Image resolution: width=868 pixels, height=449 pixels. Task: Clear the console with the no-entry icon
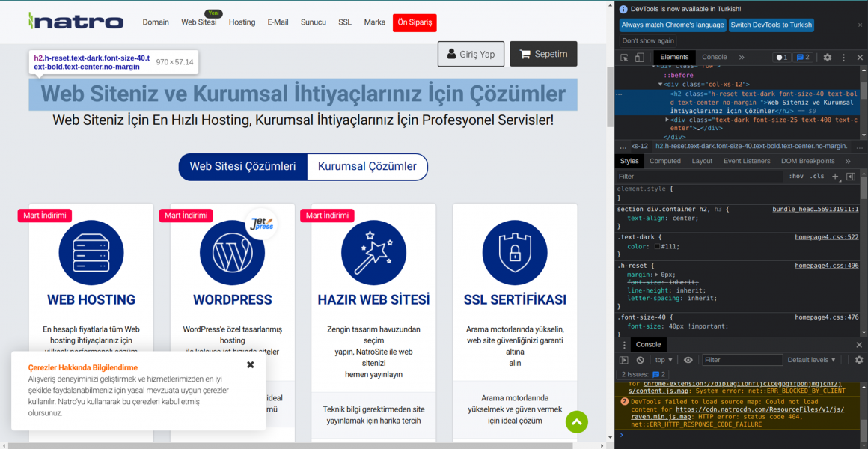pyautogui.click(x=640, y=359)
